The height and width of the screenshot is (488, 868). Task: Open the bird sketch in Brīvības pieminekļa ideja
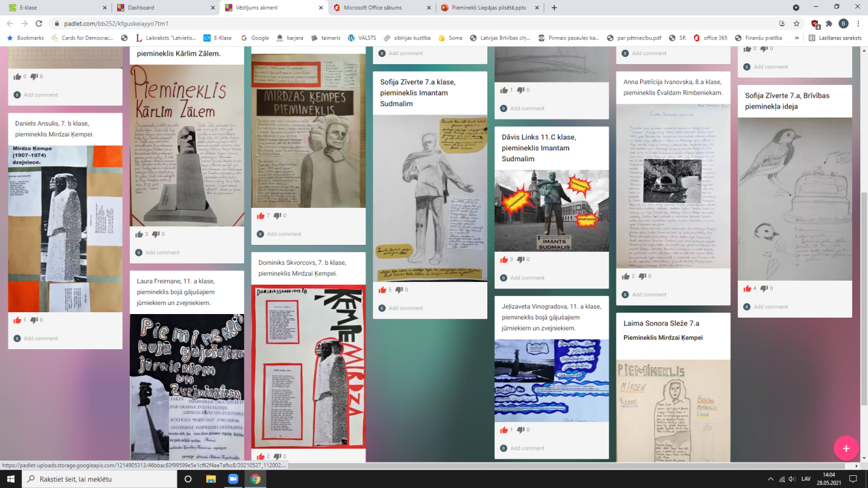pos(795,199)
